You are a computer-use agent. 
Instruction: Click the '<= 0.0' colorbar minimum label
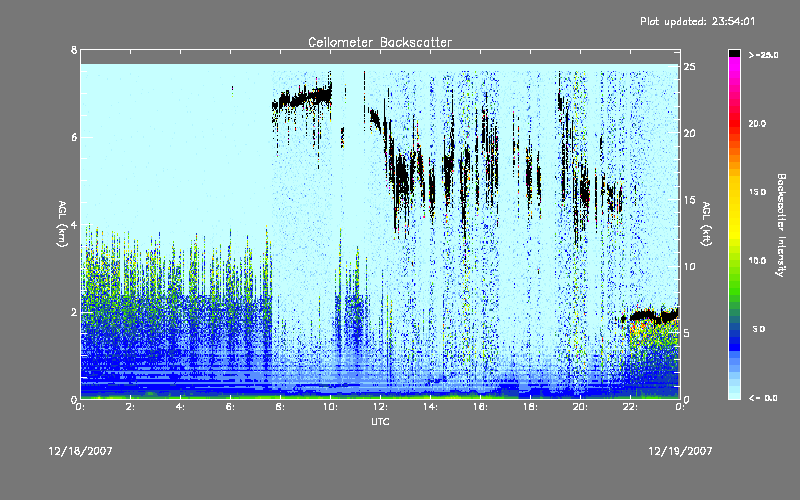763,398
